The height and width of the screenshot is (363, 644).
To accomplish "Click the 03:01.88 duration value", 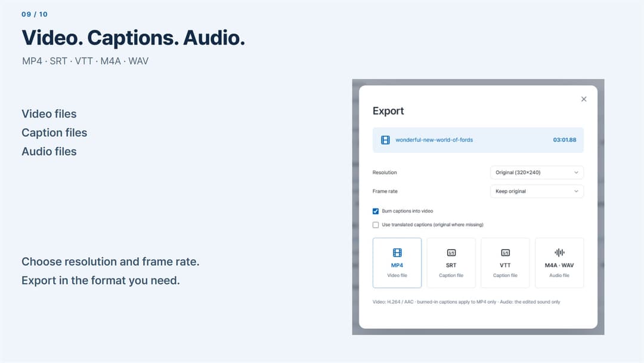I will [565, 140].
